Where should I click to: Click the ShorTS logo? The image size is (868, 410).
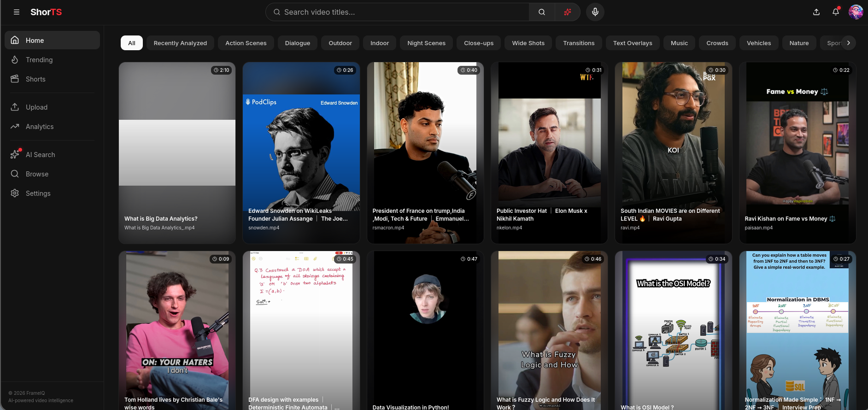[x=46, y=12]
